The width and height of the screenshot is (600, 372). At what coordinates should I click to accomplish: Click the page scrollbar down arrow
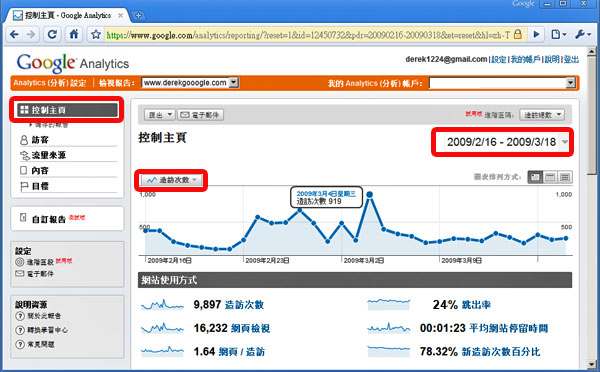point(592,365)
